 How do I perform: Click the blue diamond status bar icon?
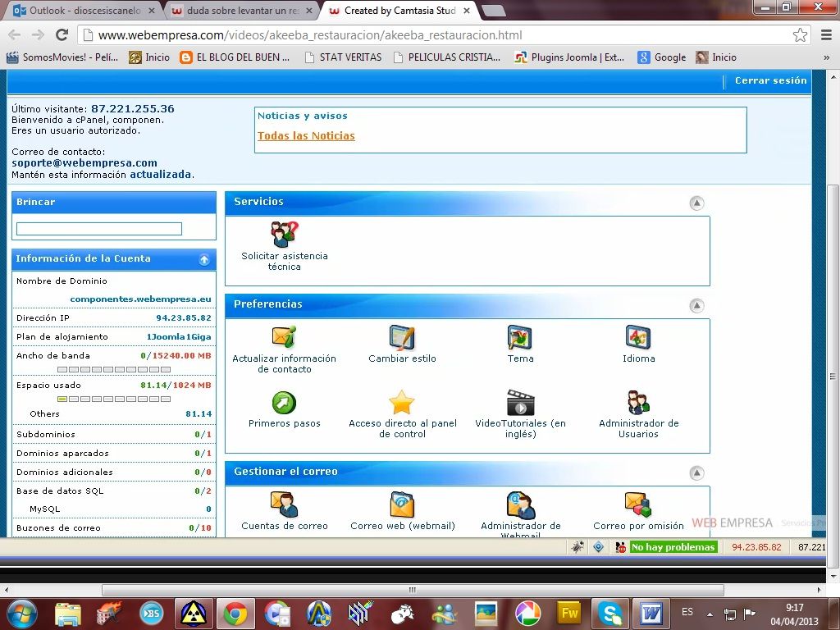tap(598, 547)
